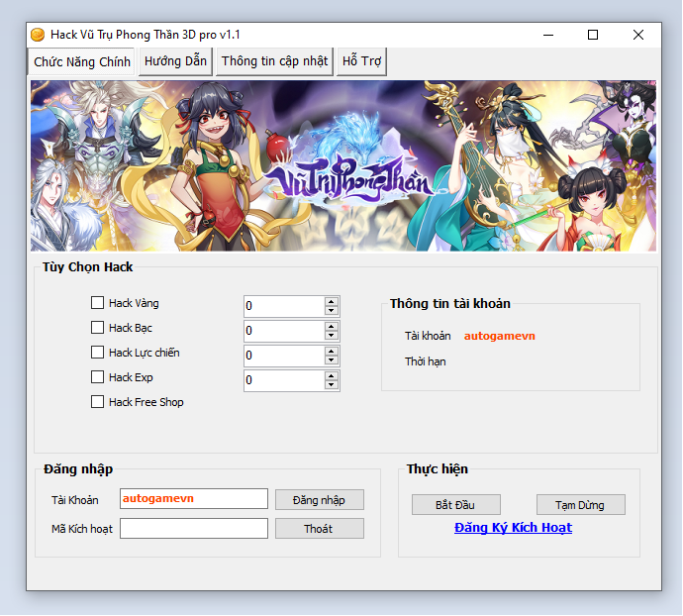Close the hack tool window

click(638, 35)
